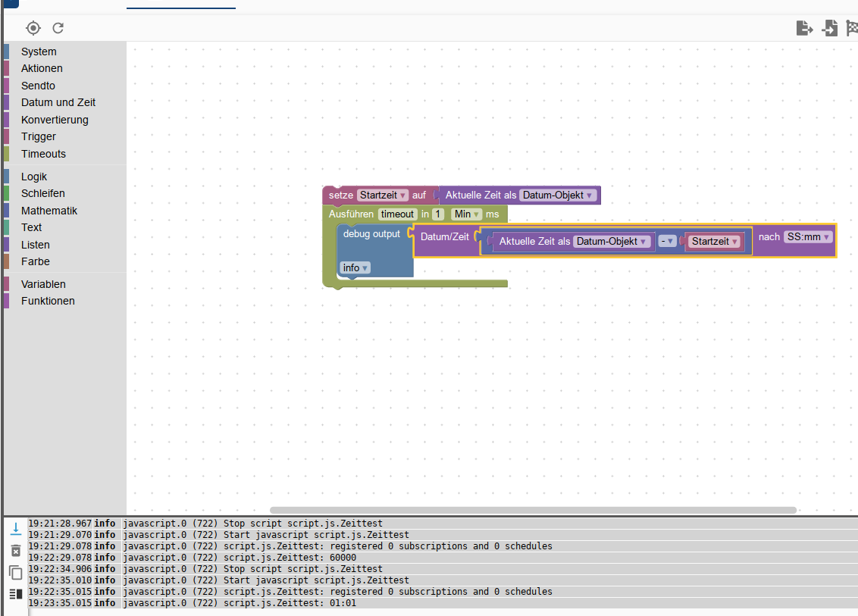
Task: Click the scroll-to-bottom arrow icon in log
Action: [15, 528]
